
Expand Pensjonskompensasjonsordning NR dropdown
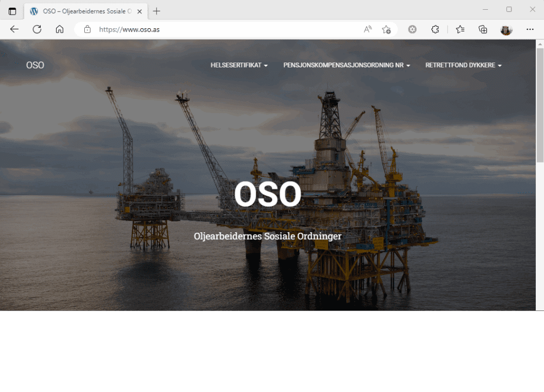(x=347, y=65)
